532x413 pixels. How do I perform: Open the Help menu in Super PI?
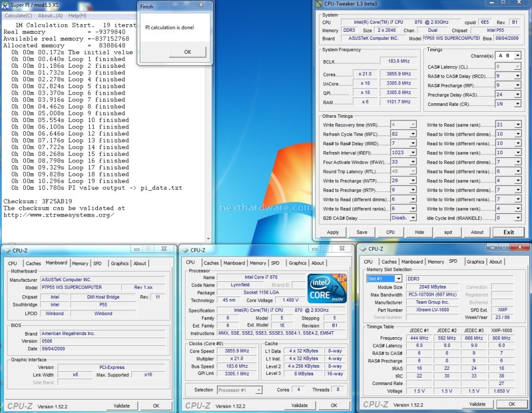click(77, 16)
